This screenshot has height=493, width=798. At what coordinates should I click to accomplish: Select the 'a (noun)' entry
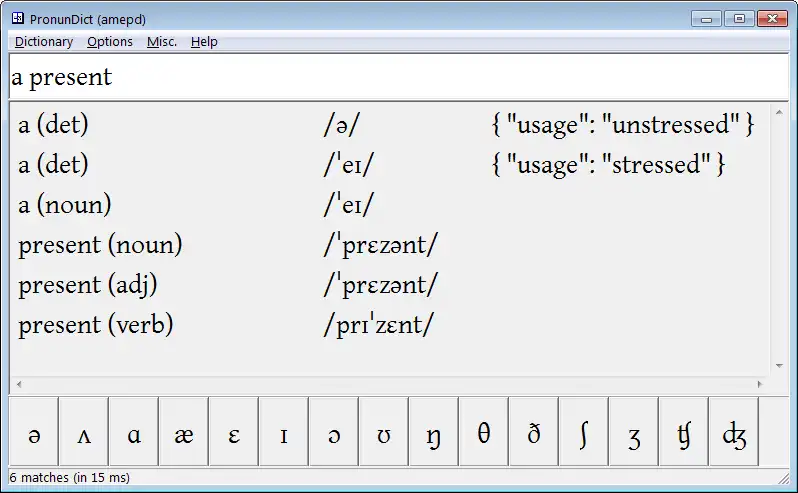click(x=65, y=205)
